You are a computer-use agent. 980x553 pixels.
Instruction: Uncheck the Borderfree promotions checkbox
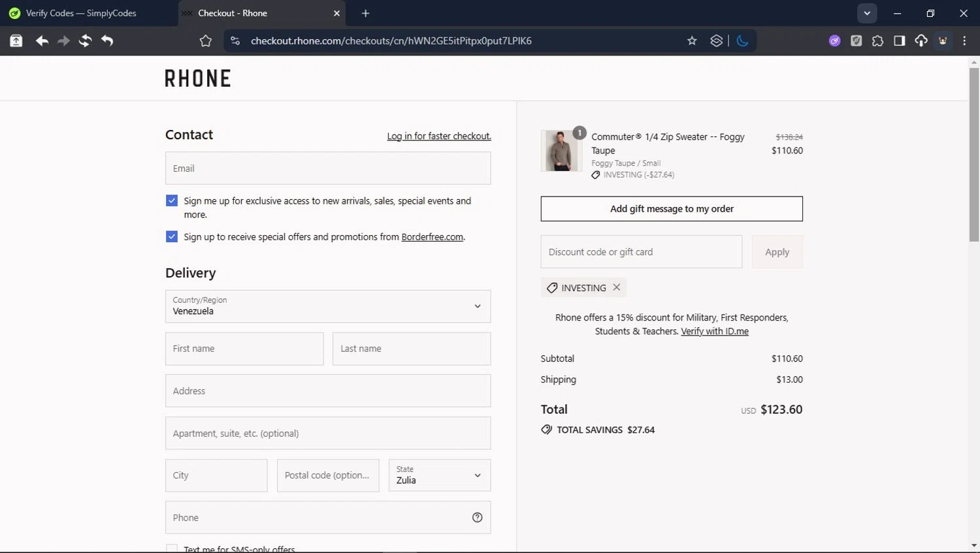[172, 237]
